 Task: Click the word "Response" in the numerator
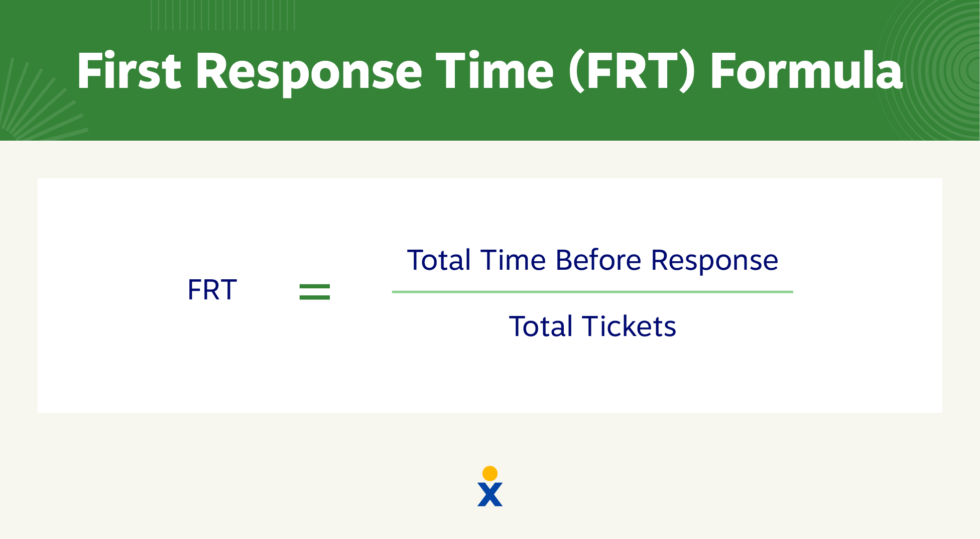click(714, 260)
